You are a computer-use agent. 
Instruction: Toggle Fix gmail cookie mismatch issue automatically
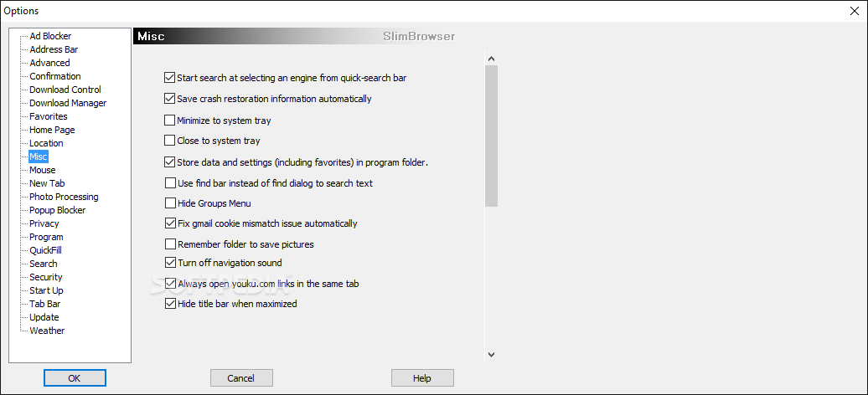click(x=171, y=223)
